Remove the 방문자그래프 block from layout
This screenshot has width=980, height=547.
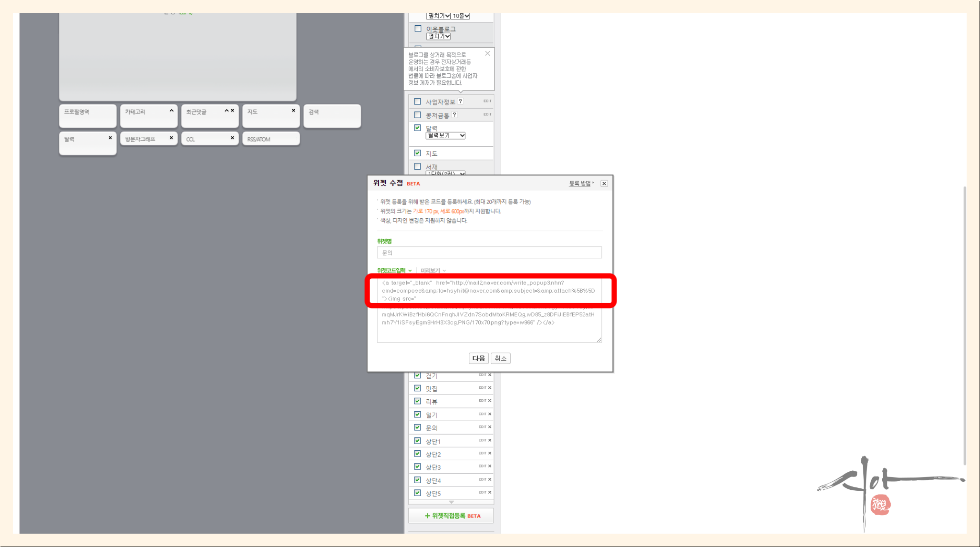pyautogui.click(x=171, y=138)
